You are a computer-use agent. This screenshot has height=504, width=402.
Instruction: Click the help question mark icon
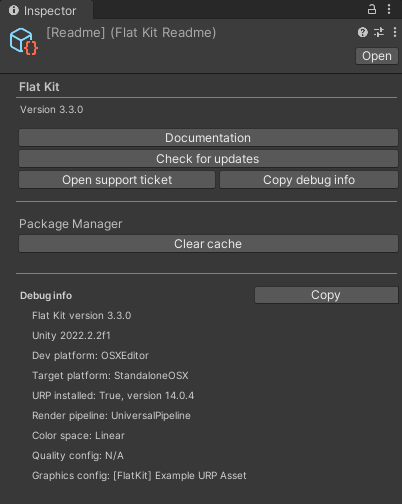pyautogui.click(x=363, y=32)
